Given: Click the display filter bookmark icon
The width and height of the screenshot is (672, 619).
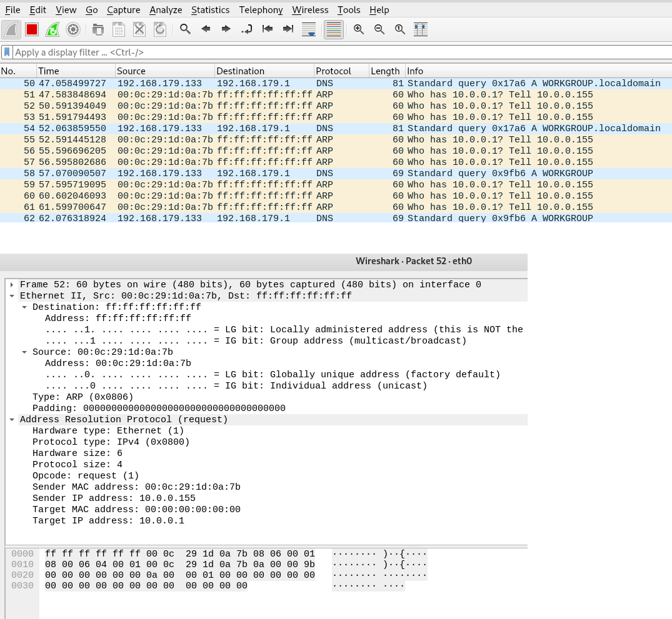Looking at the screenshot, I should coord(8,52).
